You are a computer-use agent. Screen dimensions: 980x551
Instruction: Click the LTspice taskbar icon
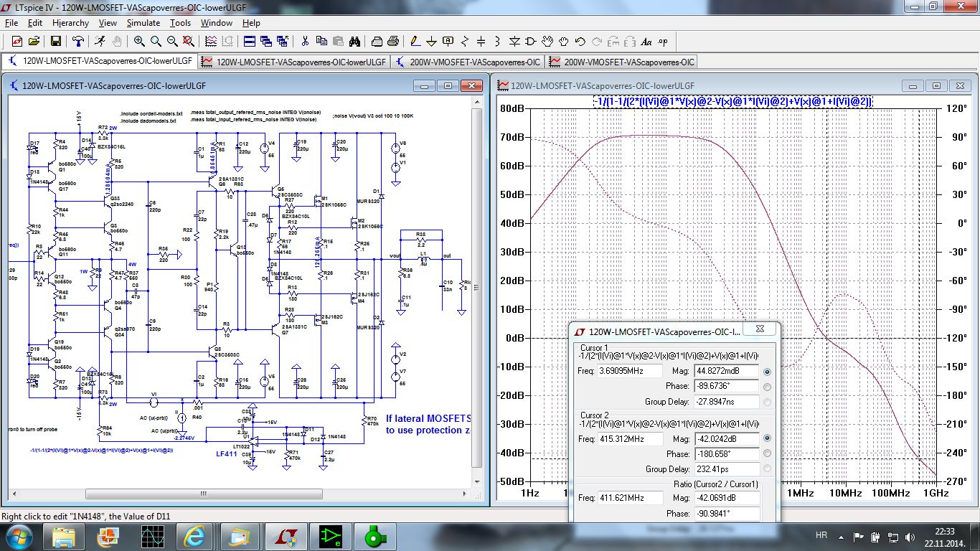pos(286,536)
